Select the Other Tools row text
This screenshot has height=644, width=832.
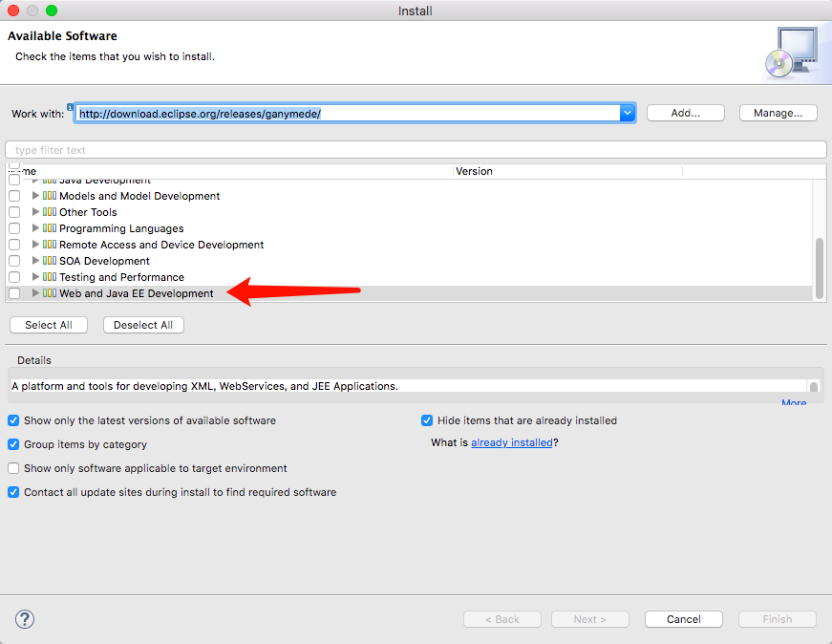click(x=88, y=212)
